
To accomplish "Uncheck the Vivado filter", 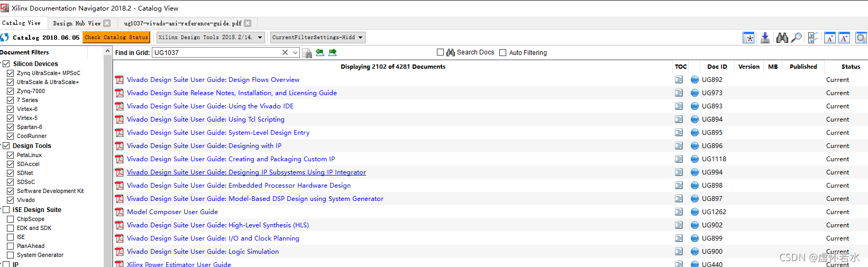I will coord(10,200).
